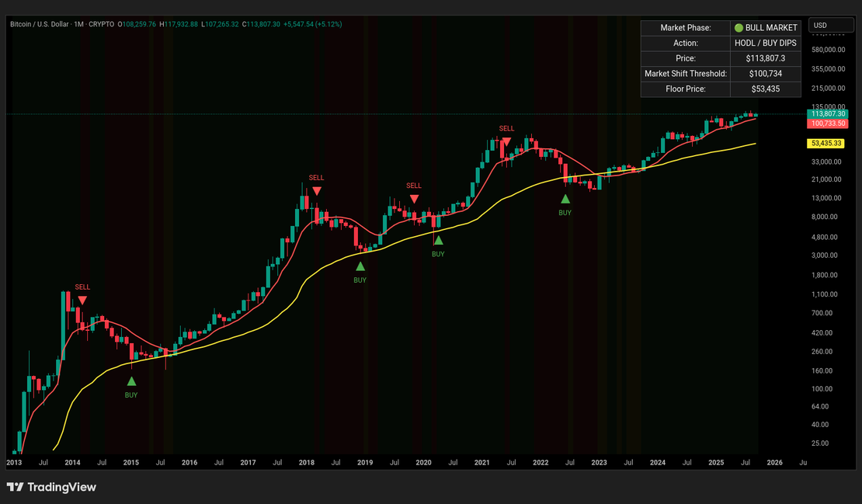Image resolution: width=862 pixels, height=504 pixels.
Task: Open the USD currency dropdown
Action: pyautogui.click(x=830, y=26)
